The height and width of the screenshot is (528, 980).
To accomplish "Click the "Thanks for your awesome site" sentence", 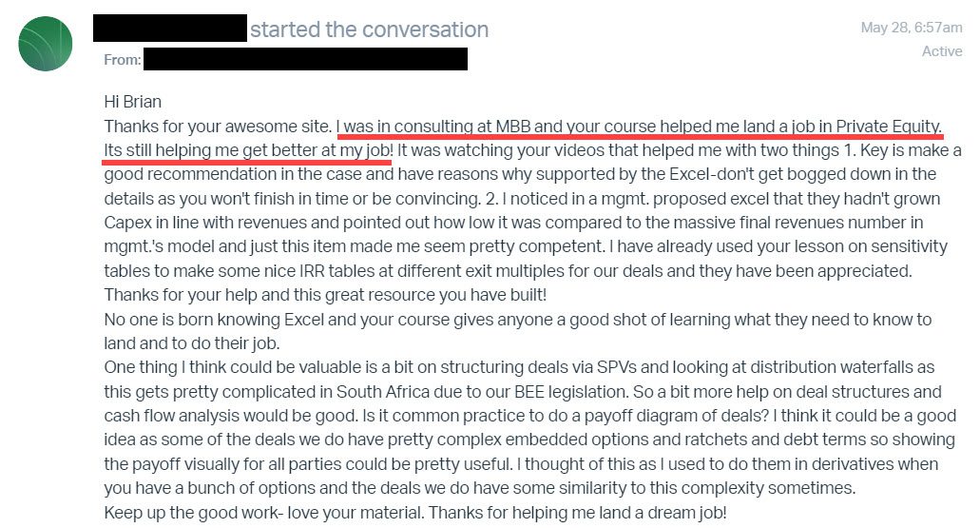I will tap(218, 126).
